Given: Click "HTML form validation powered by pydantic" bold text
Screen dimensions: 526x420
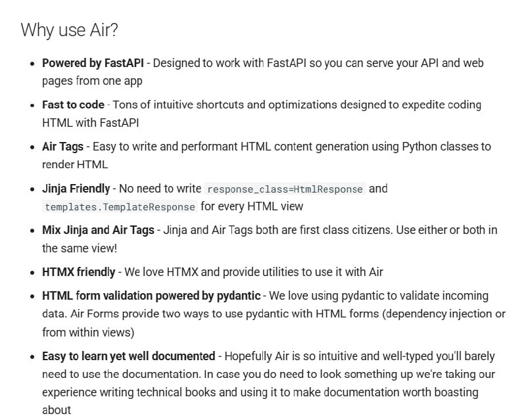Looking at the screenshot, I should tap(151, 296).
